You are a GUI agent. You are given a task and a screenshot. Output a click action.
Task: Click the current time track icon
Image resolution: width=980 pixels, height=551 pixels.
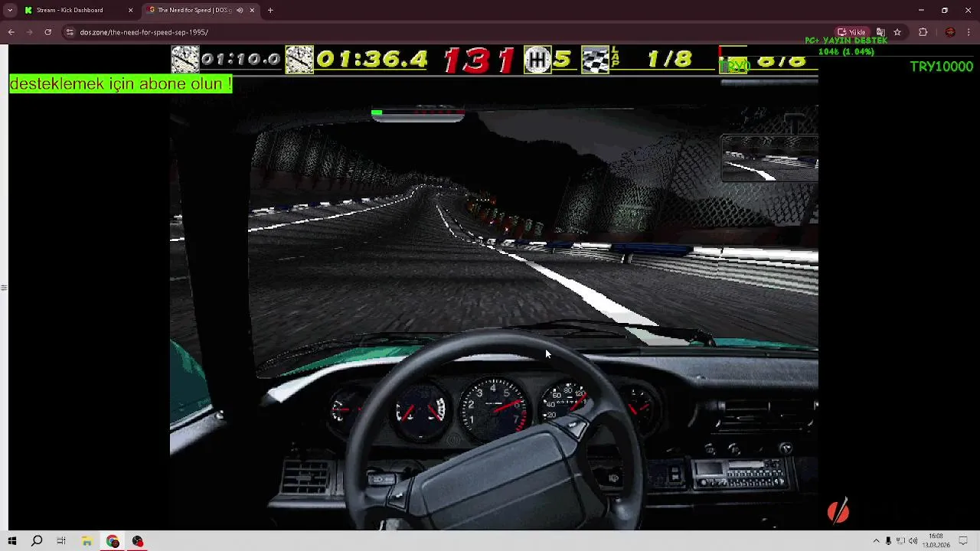299,60
